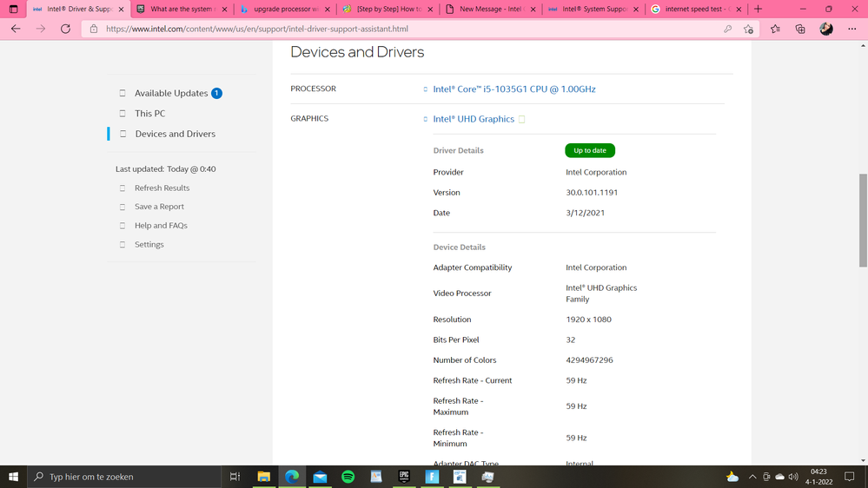This screenshot has height=488, width=868.
Task: Open taskbar clock and date
Action: point(818,477)
